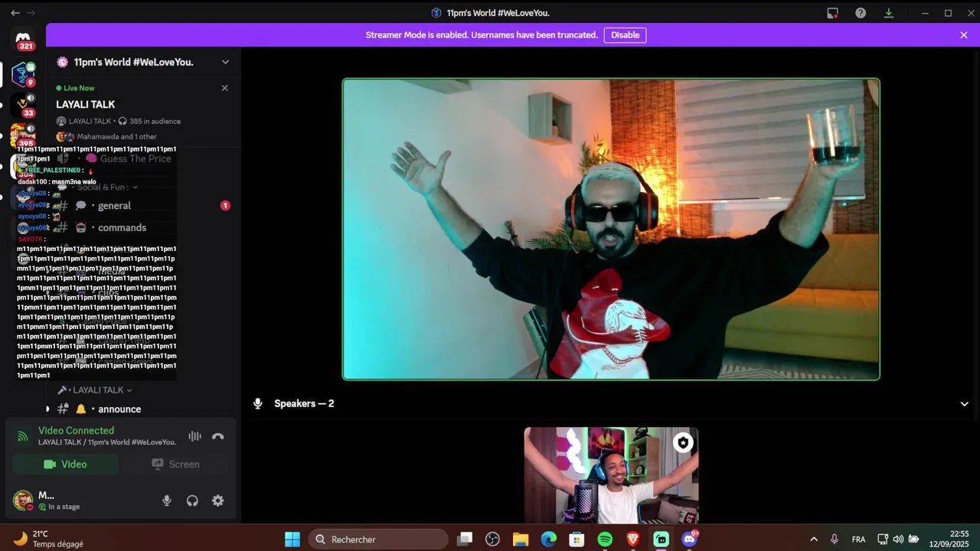The image size is (980, 551).
Task: Launch OBS Studio from taskbar
Action: click(492, 540)
